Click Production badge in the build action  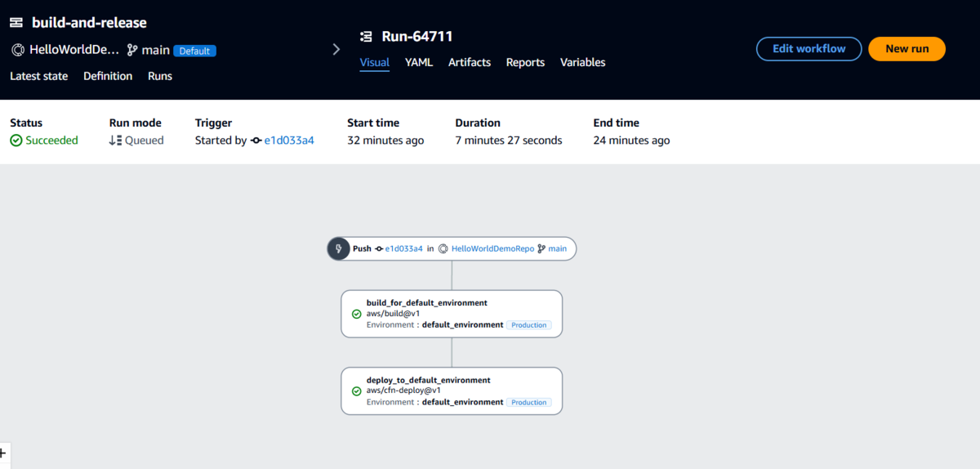529,325
